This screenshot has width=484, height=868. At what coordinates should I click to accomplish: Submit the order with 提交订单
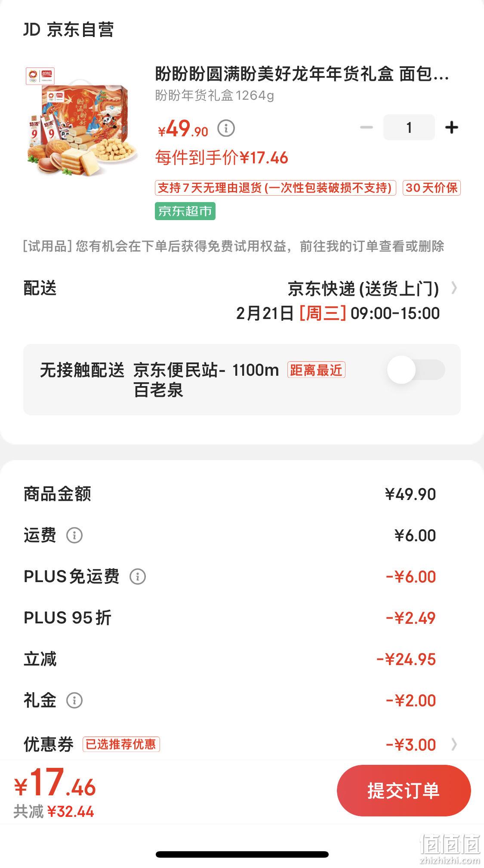[x=404, y=791]
